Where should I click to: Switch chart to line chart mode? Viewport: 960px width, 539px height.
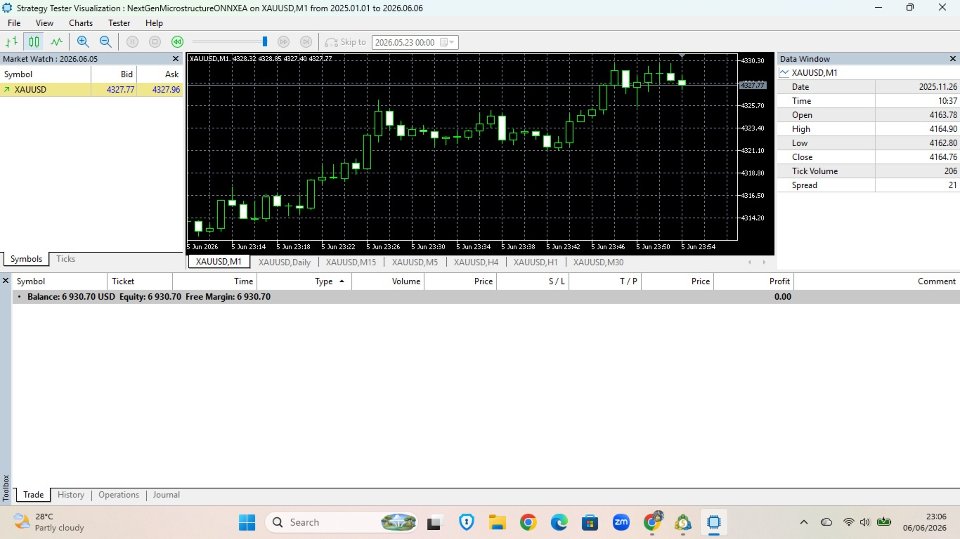click(56, 42)
